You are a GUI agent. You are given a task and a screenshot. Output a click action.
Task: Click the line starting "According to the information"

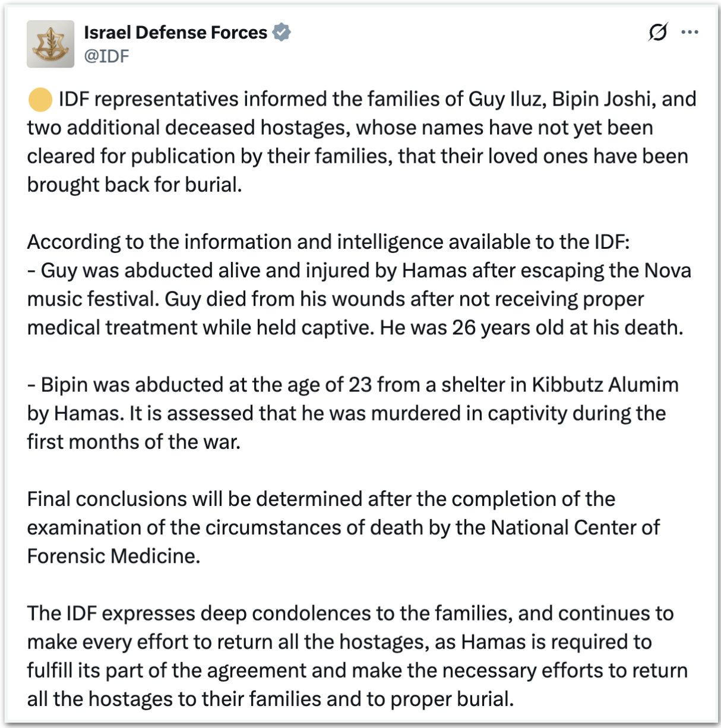[x=328, y=242]
